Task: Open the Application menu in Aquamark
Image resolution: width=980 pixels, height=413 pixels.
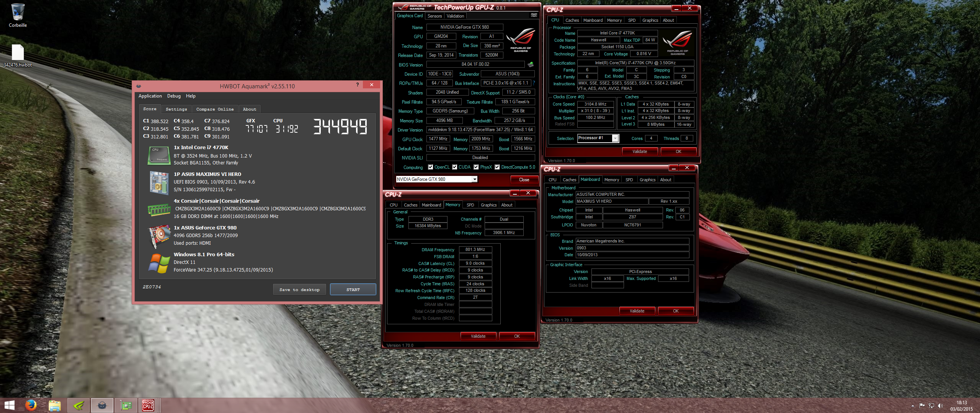Action: 150,96
